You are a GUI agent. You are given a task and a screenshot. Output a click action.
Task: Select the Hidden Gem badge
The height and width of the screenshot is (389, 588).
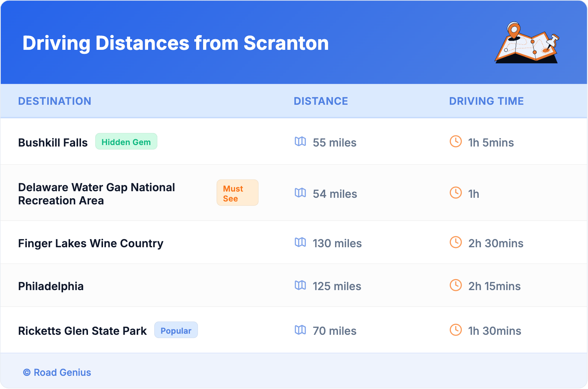click(x=126, y=142)
